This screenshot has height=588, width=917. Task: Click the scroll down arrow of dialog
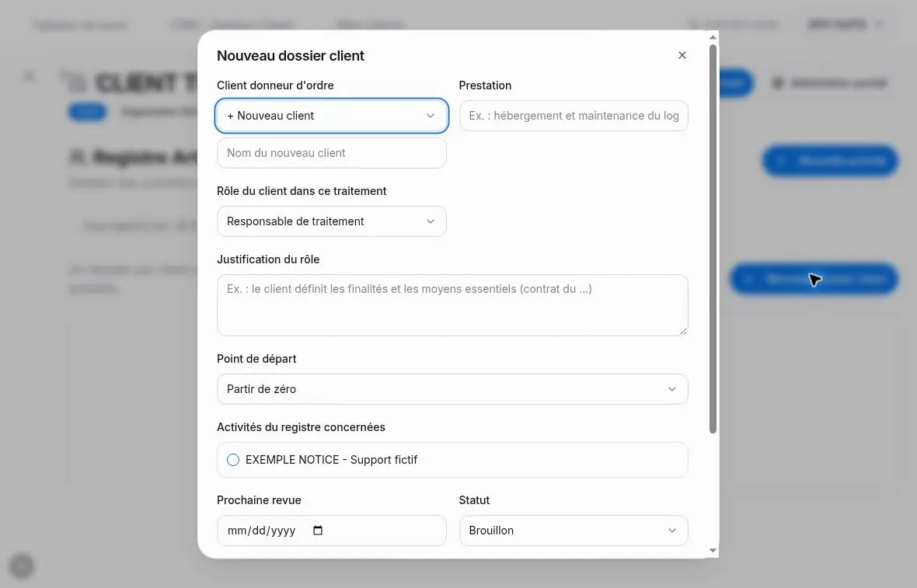tap(713, 550)
